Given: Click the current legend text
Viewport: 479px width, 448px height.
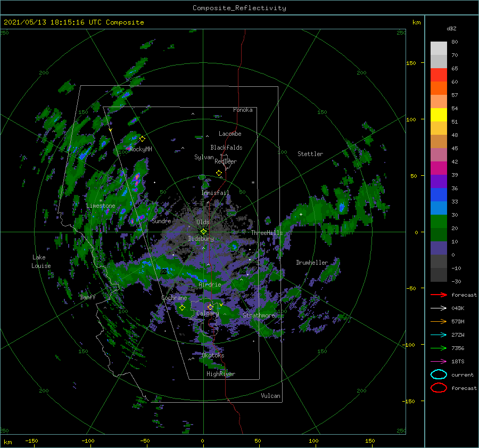Looking at the screenshot, I should click(x=463, y=374).
